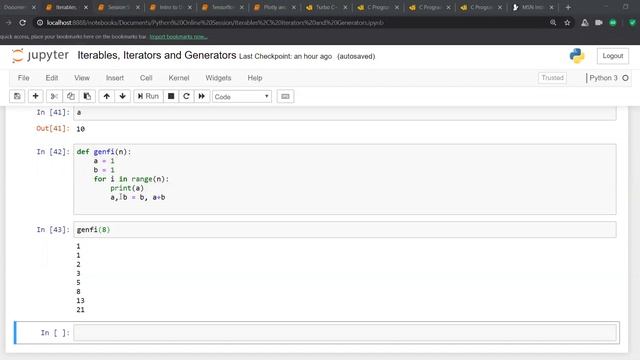The width and height of the screenshot is (640, 360).
Task: Click the site information icon before localhost
Action: (x=40, y=23)
